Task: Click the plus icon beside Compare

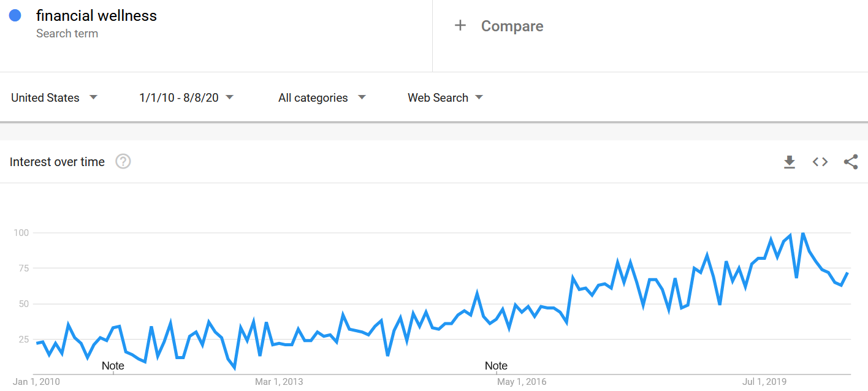Action: (460, 26)
